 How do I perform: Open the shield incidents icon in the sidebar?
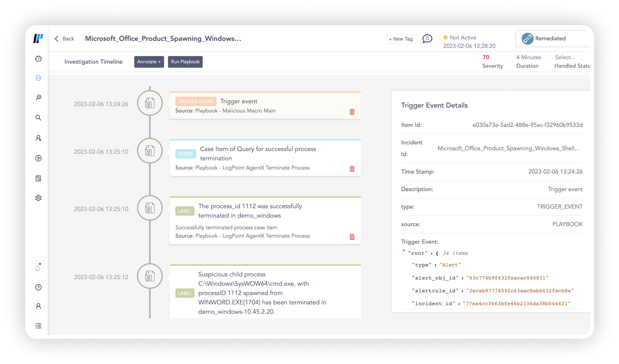point(38,78)
